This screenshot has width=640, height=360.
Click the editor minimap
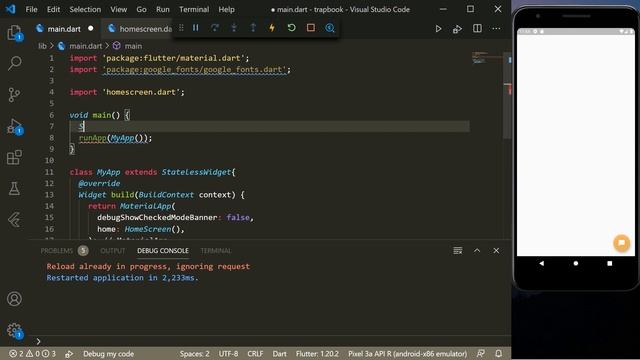pyautogui.click(x=487, y=57)
